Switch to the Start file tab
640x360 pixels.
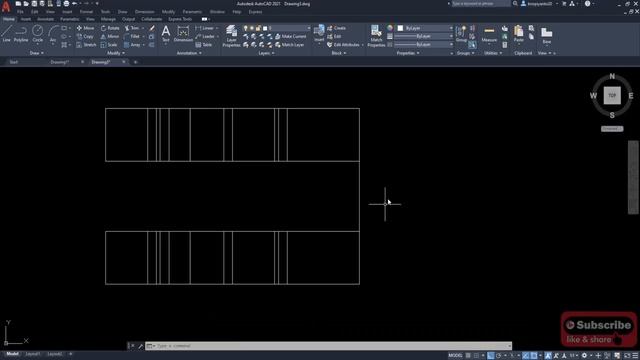tap(14, 62)
